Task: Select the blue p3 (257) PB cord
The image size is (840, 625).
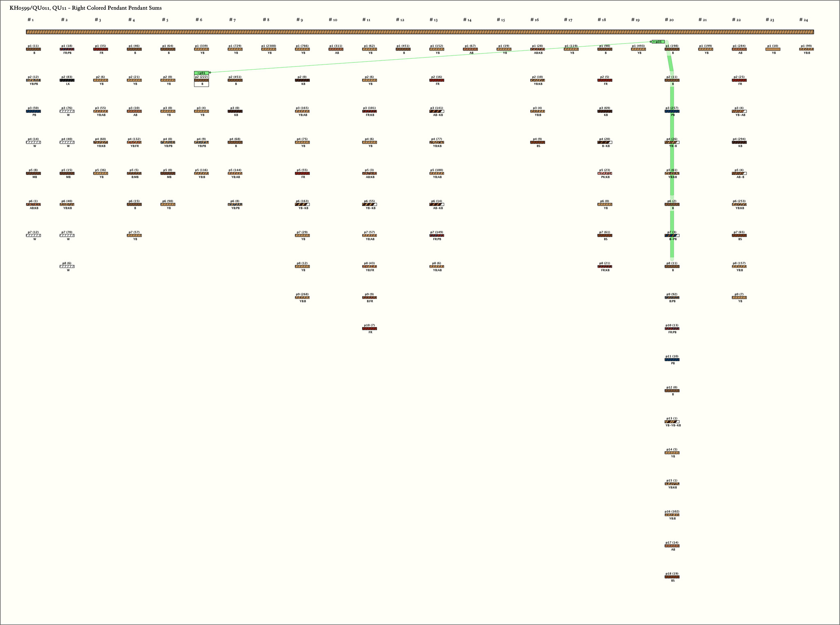Action: pyautogui.click(x=672, y=111)
